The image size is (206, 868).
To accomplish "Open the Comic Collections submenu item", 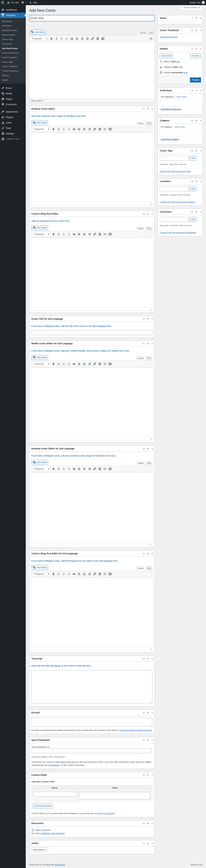I will (10, 53).
